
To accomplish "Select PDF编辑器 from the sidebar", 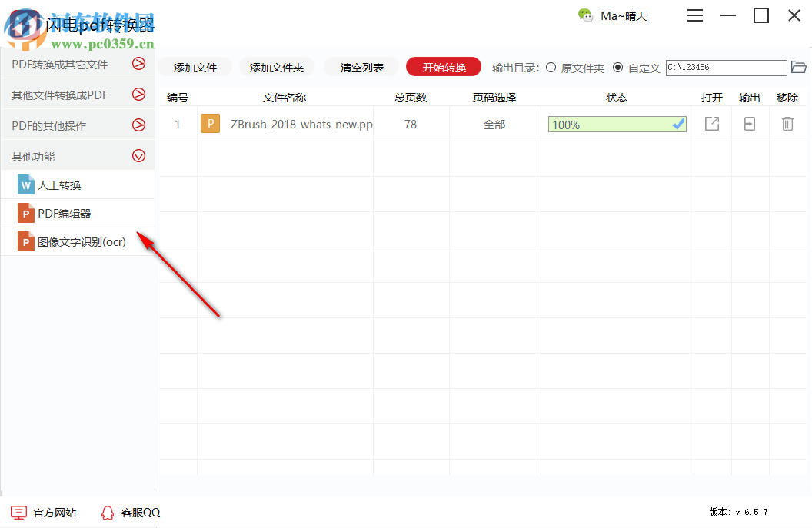I will [58, 213].
